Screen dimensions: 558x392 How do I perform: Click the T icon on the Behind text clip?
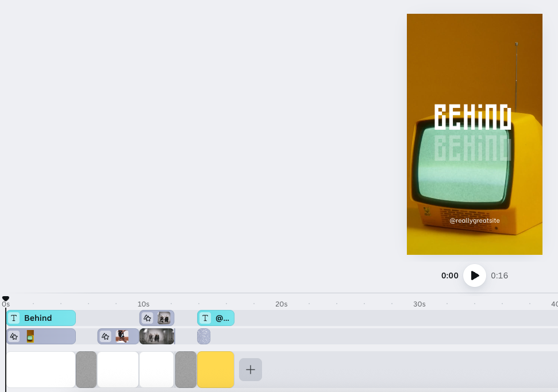[14, 317]
